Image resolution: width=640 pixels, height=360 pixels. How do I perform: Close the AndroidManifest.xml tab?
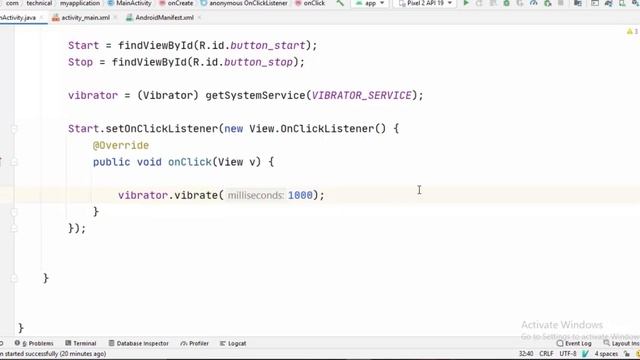tap(199, 18)
